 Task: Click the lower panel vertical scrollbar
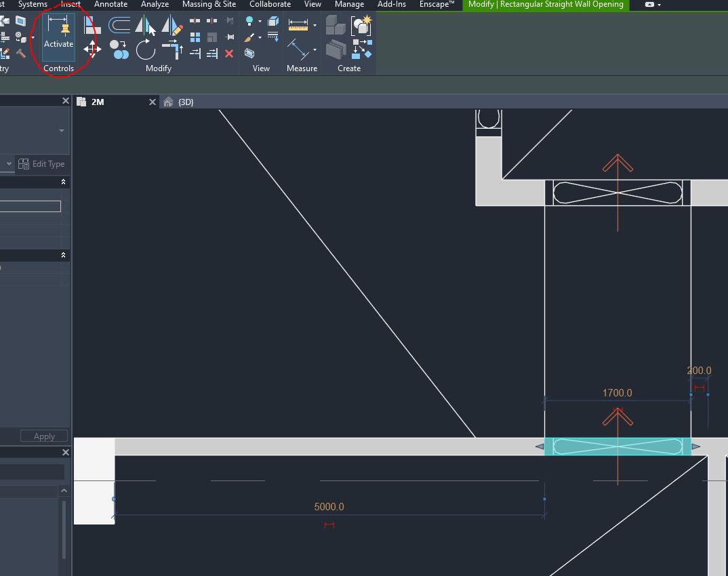[64, 529]
